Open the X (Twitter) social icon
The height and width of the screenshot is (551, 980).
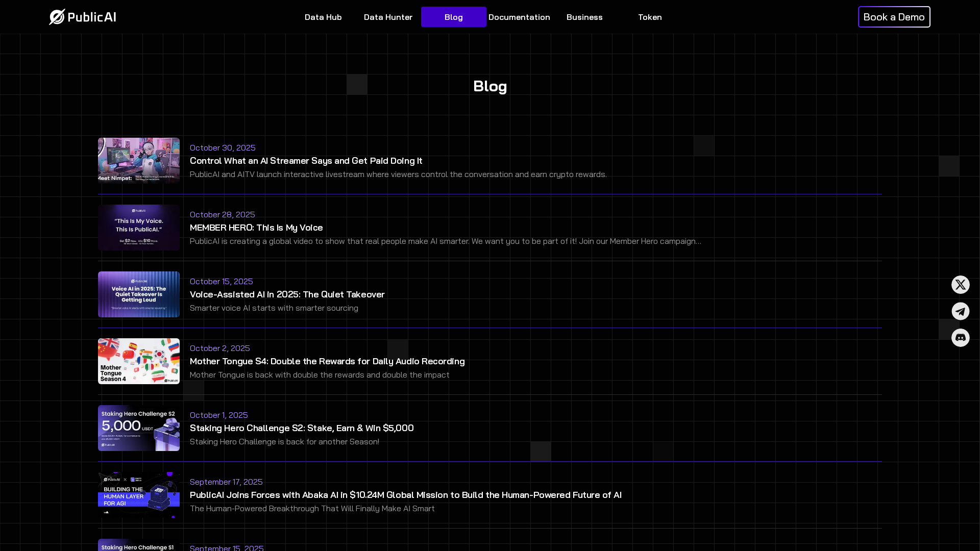(x=960, y=285)
